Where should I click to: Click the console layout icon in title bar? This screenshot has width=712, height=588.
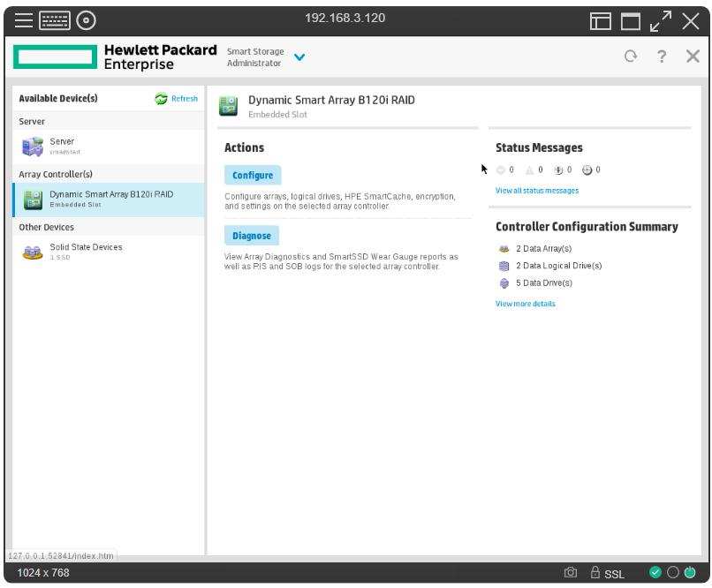601,19
